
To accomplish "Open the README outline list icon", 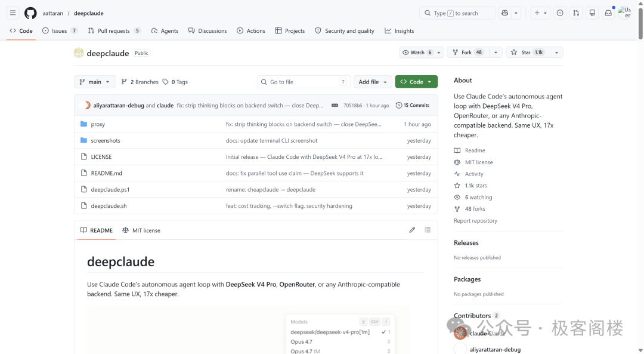I will click(x=428, y=230).
